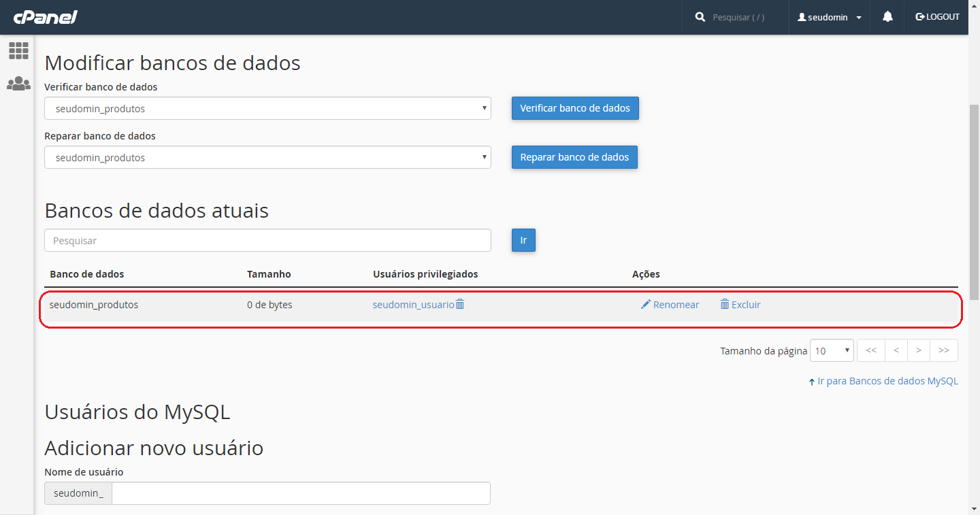Go to the last page with >>

tap(944, 350)
